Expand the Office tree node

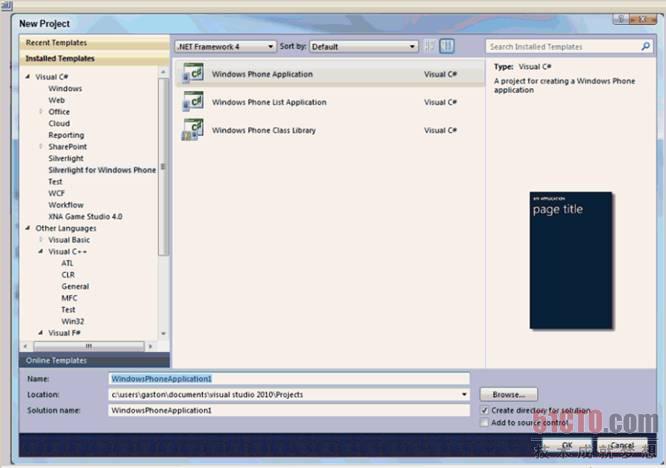tap(41, 112)
